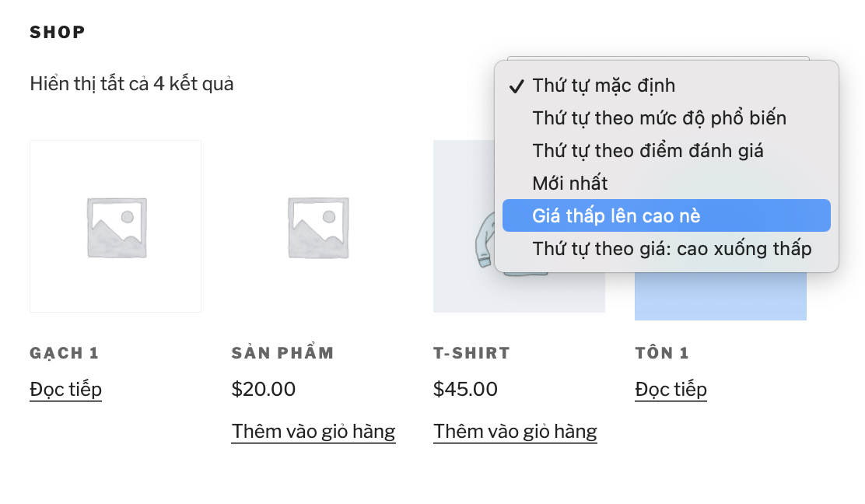Click "Thêm vào giỏ hàng" under T-SHIRT

pos(515,431)
